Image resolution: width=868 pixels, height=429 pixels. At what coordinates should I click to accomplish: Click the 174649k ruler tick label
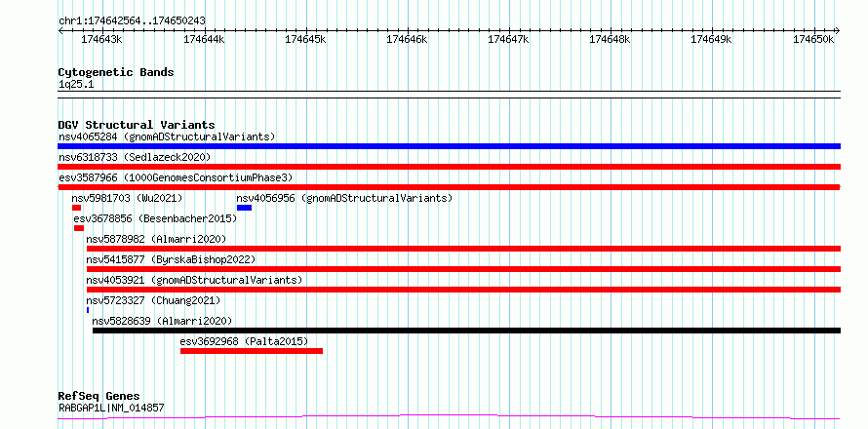point(711,39)
